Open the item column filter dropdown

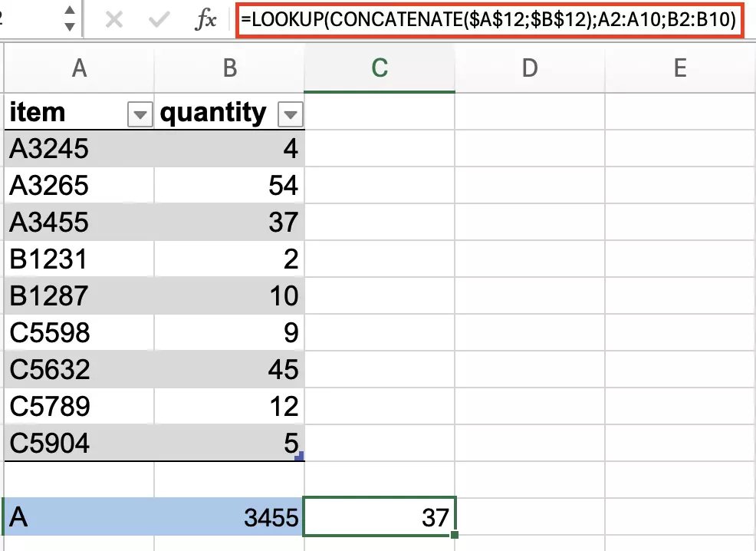point(139,115)
